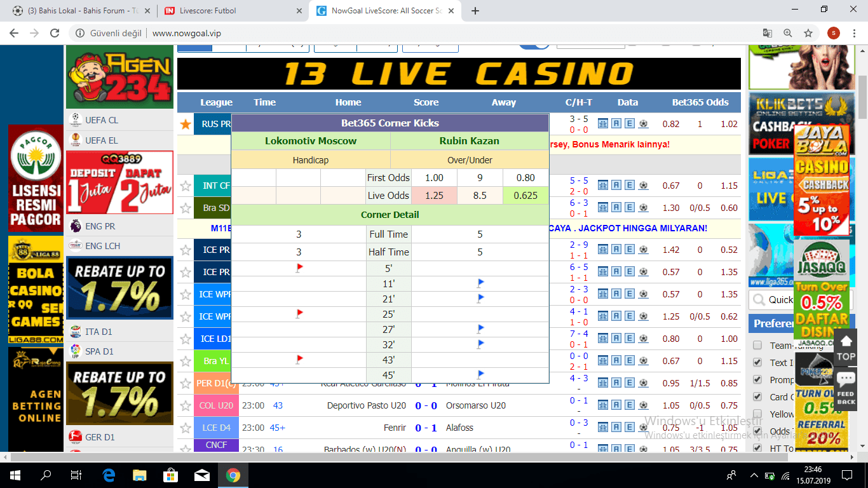Click the E data icon in Bra YL row

(630, 361)
